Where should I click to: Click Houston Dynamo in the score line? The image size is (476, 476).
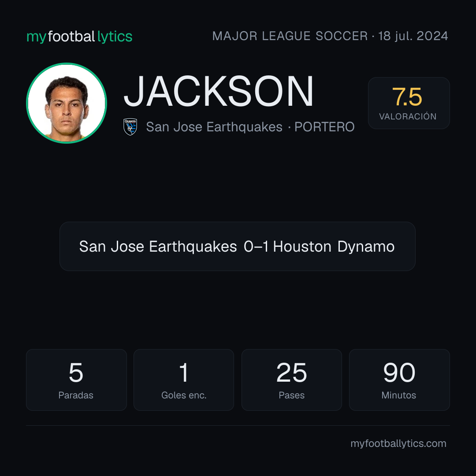tap(334, 246)
